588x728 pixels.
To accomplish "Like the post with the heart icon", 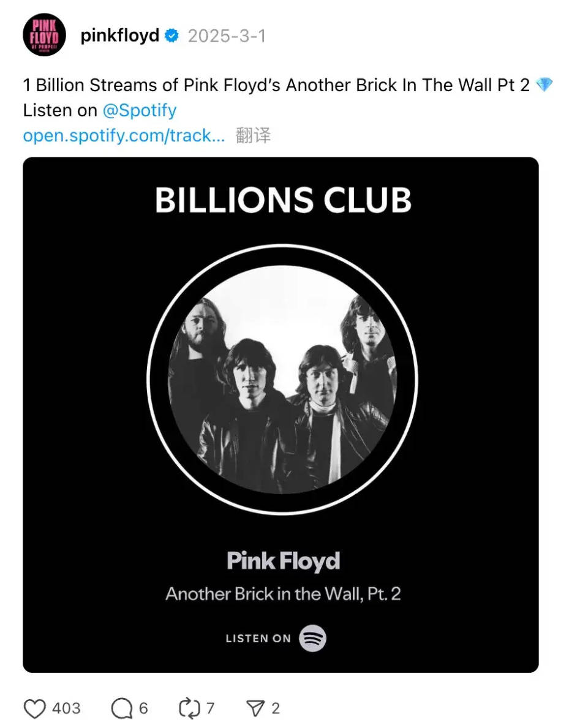I will coord(35,708).
